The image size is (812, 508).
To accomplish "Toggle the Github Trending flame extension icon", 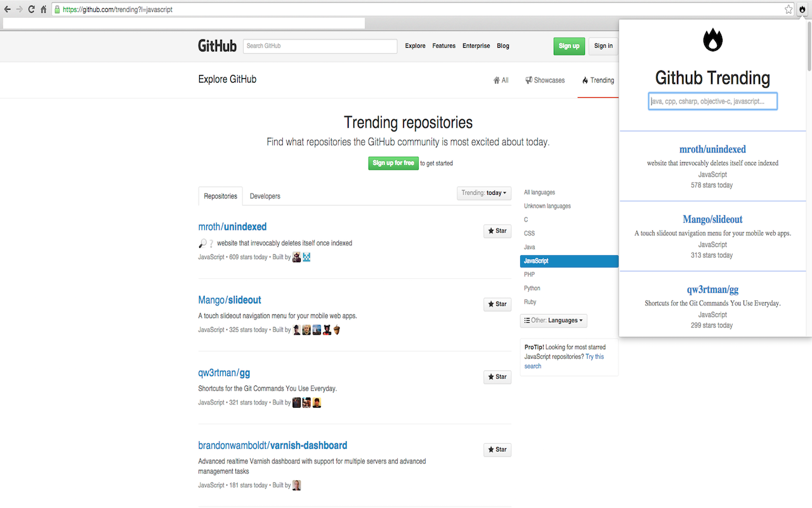I will coord(802,10).
